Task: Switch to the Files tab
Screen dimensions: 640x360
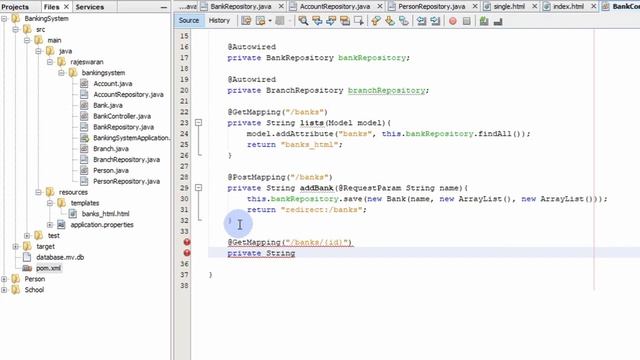Action: coord(51,7)
